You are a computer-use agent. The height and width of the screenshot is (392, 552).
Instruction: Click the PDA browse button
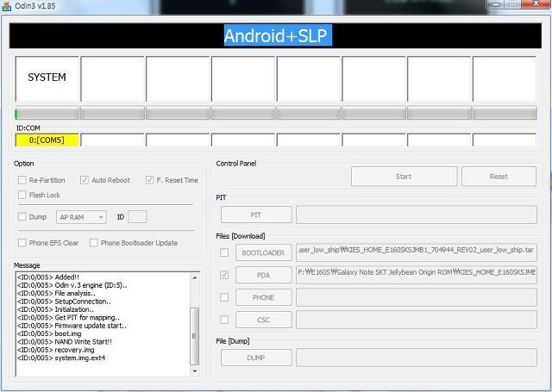click(264, 275)
